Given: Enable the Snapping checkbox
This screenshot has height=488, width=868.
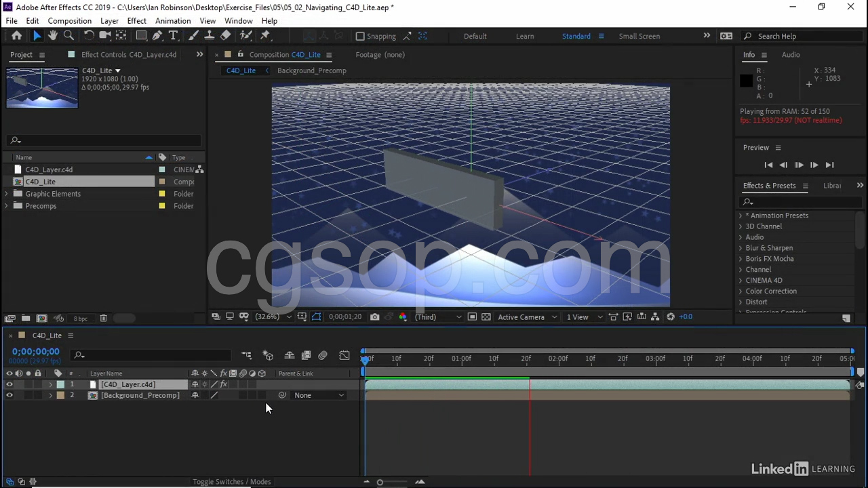Looking at the screenshot, I should (x=360, y=37).
